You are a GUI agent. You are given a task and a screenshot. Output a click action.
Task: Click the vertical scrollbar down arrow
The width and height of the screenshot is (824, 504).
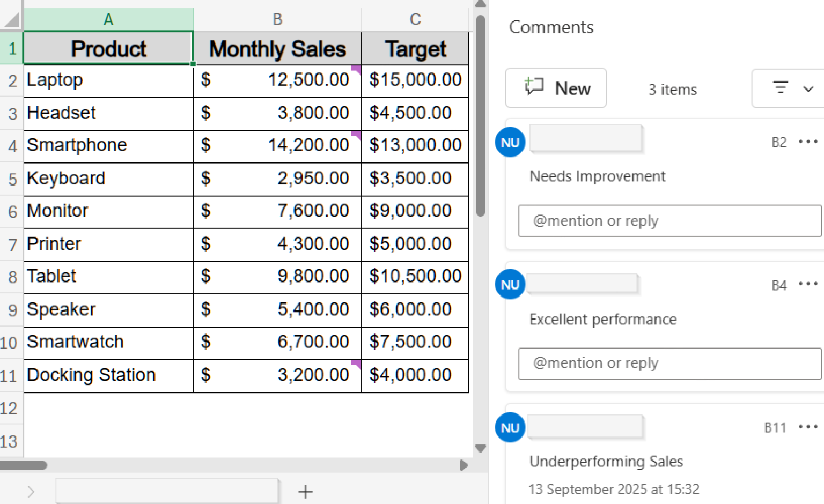click(x=480, y=449)
